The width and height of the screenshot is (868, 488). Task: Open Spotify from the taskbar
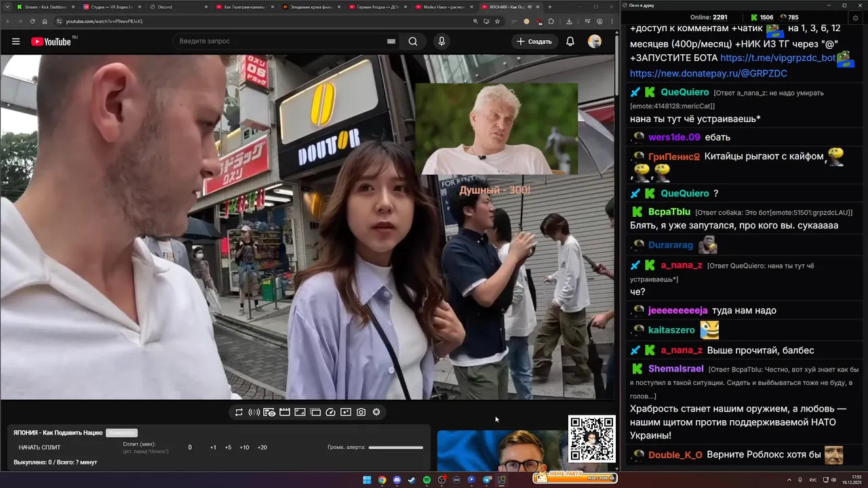point(427,480)
